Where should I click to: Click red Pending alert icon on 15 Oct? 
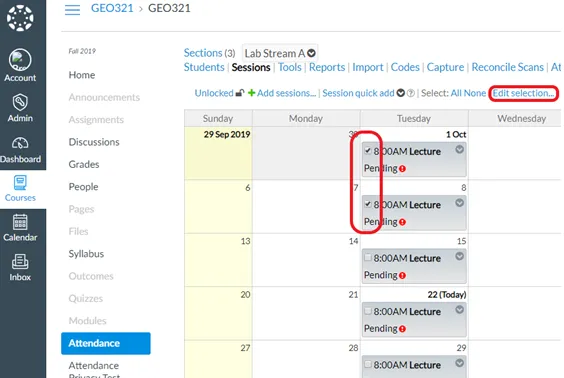402,275
